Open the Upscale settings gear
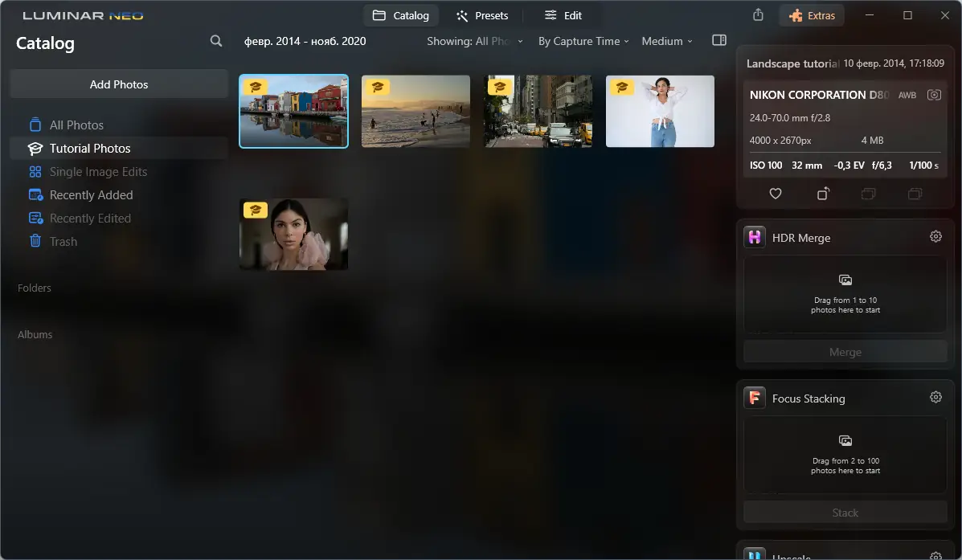 pos(935,556)
